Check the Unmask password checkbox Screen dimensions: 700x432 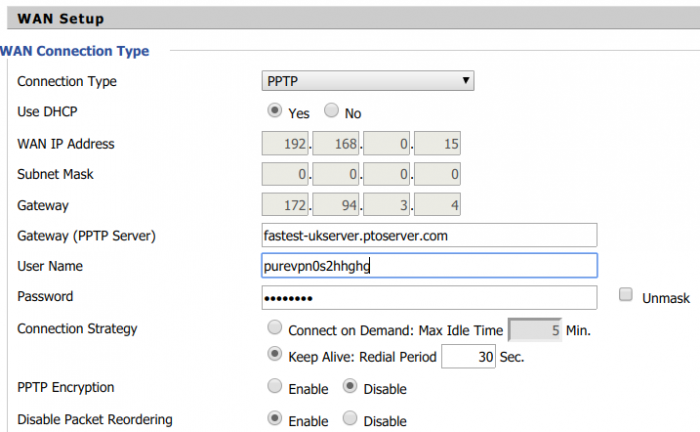tap(625, 295)
